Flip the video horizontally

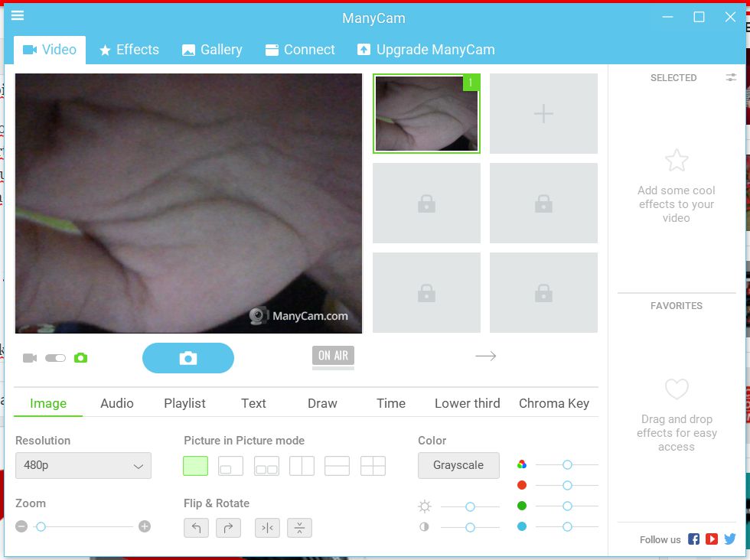tap(267, 528)
